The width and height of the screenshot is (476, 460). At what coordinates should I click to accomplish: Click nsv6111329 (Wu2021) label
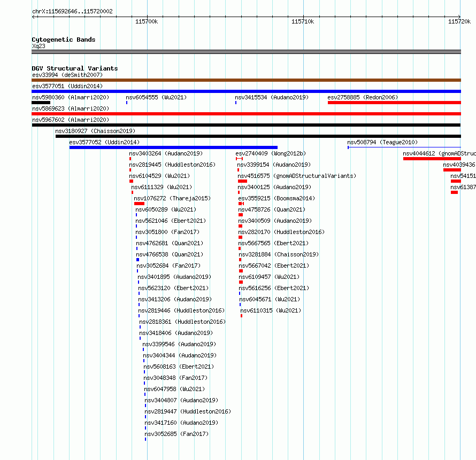coord(162,187)
